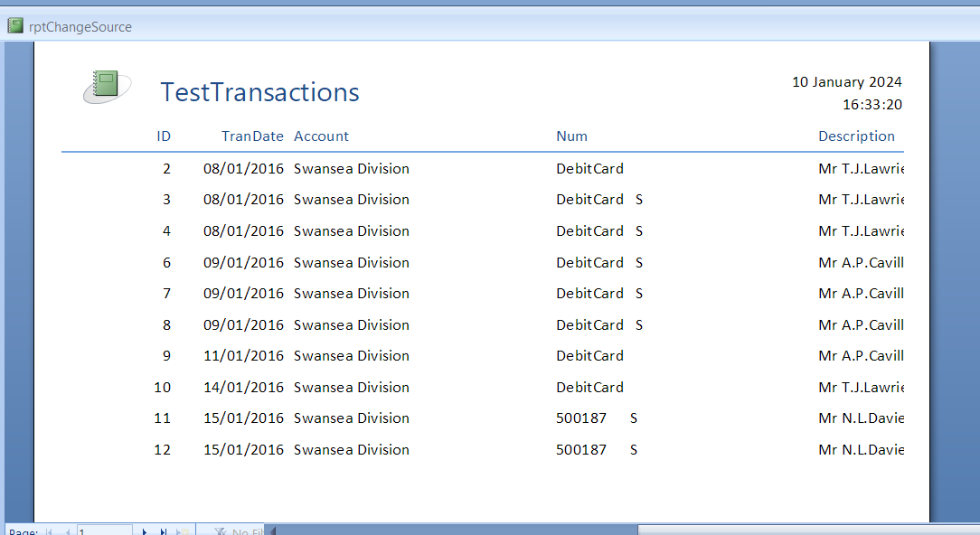Click 500187 in the ID 11 row
980x535 pixels.
581,418
